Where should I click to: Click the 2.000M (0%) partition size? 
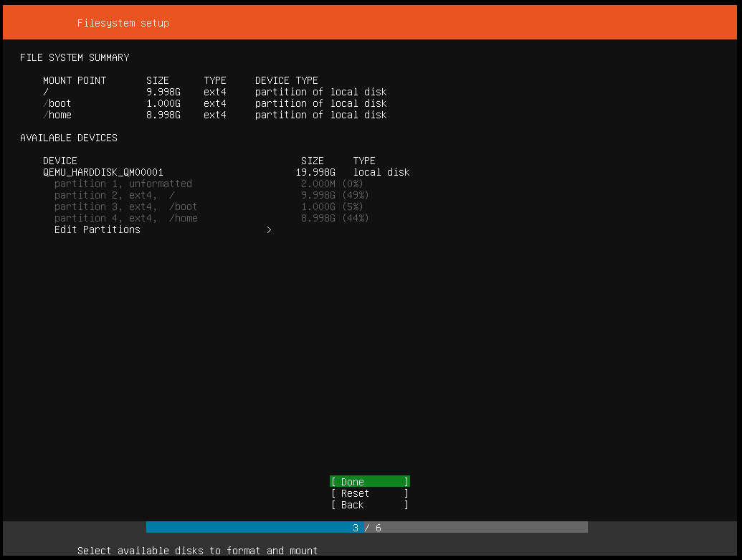point(332,184)
